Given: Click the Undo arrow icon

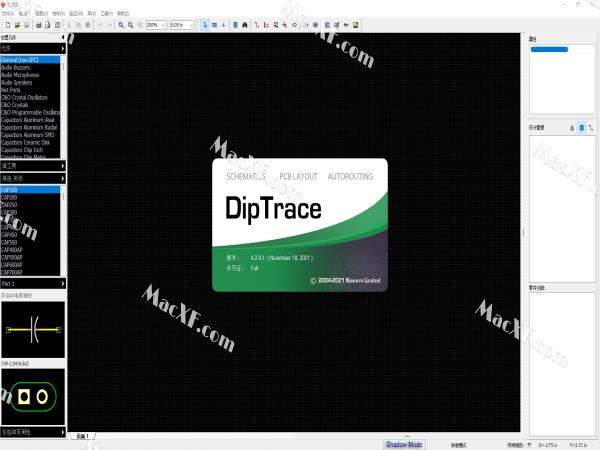Looking at the screenshot, I should (x=100, y=25).
